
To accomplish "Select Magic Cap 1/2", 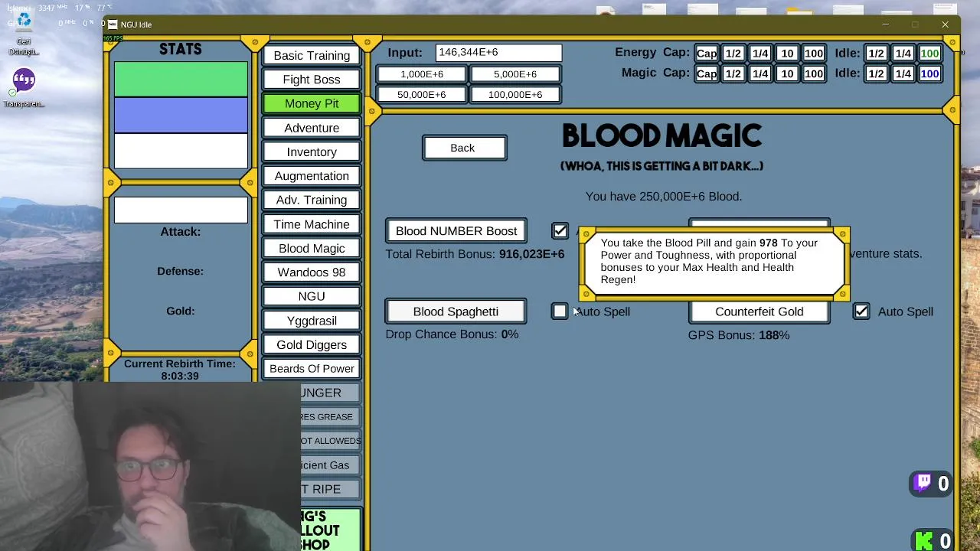I will point(733,73).
